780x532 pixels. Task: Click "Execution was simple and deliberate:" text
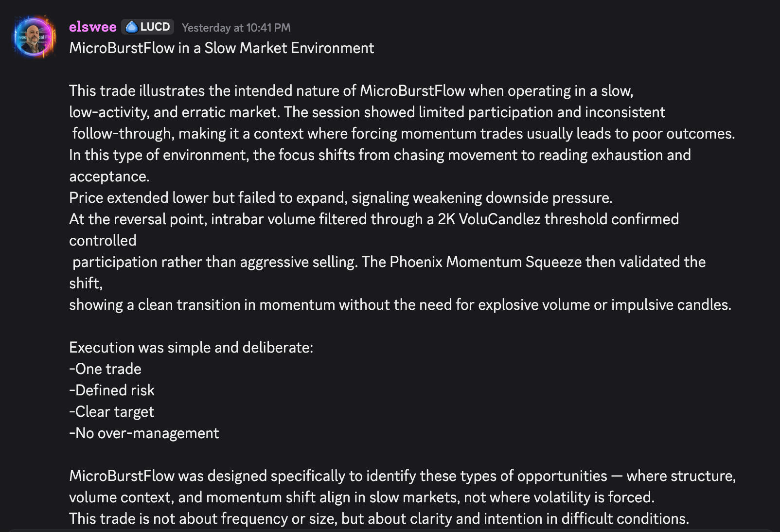[x=191, y=348]
